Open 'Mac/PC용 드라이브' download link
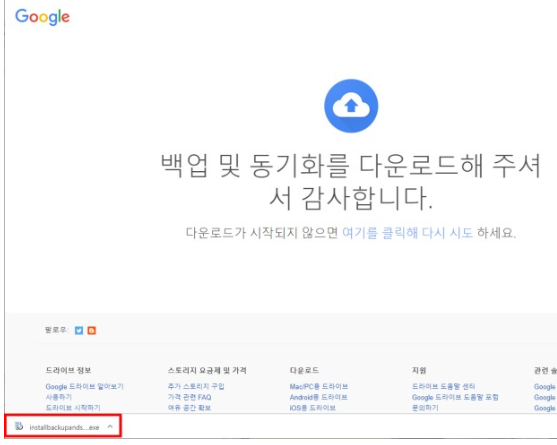557x445 pixels. pos(319,386)
